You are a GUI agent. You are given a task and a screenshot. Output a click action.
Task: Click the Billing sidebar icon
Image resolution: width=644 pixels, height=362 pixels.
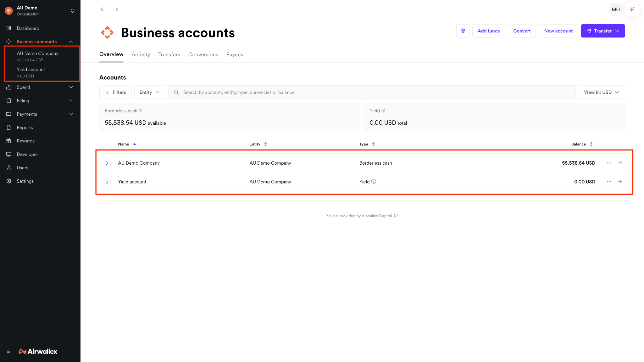tap(9, 101)
